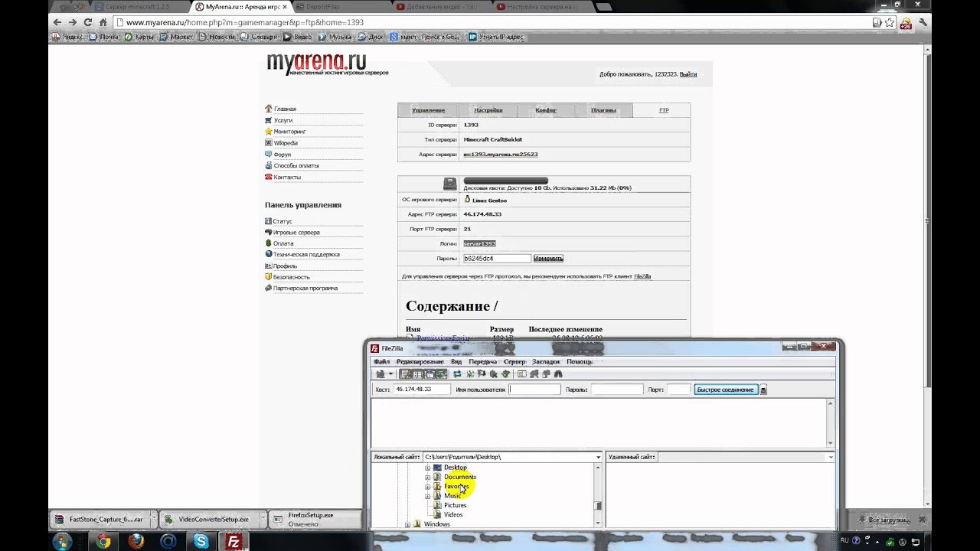Open the Передача menu in FileZilla
The image size is (980, 551).
[x=483, y=361]
